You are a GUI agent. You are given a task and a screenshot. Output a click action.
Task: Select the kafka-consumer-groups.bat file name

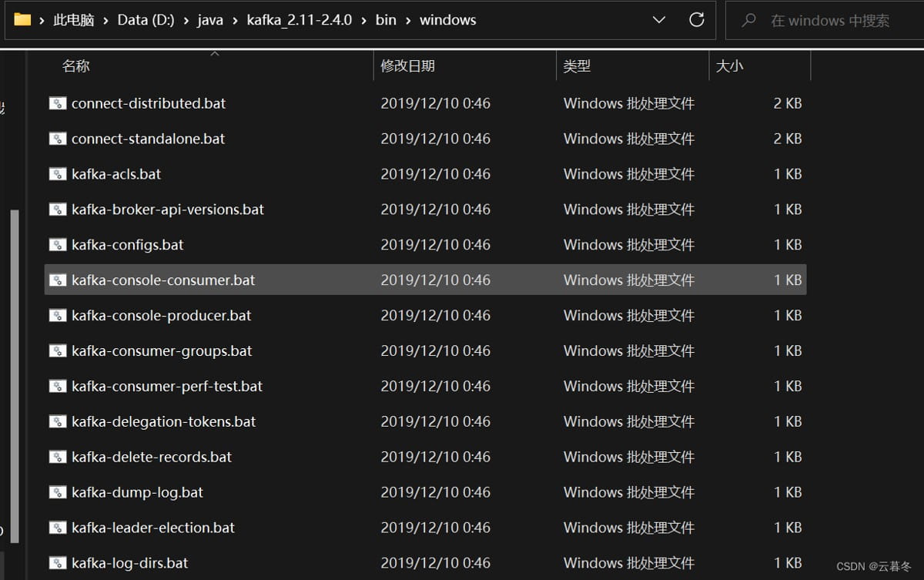[162, 351]
